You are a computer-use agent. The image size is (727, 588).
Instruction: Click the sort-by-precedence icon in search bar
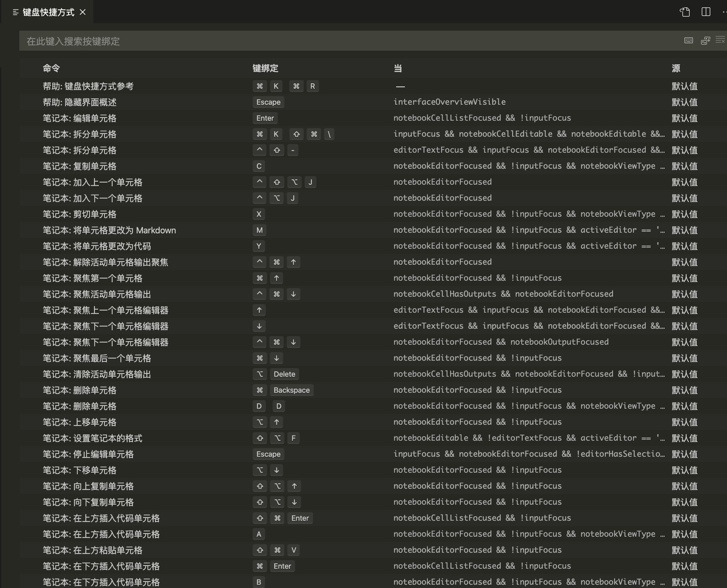705,40
